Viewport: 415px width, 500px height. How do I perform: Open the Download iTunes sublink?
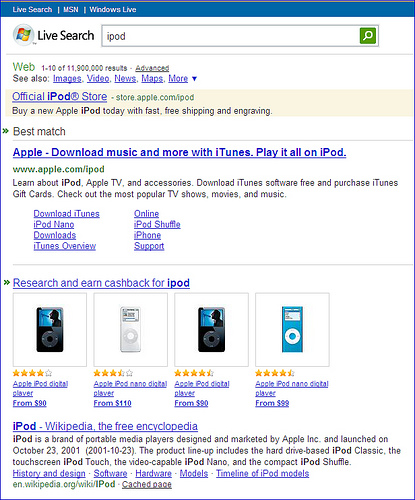(x=67, y=214)
